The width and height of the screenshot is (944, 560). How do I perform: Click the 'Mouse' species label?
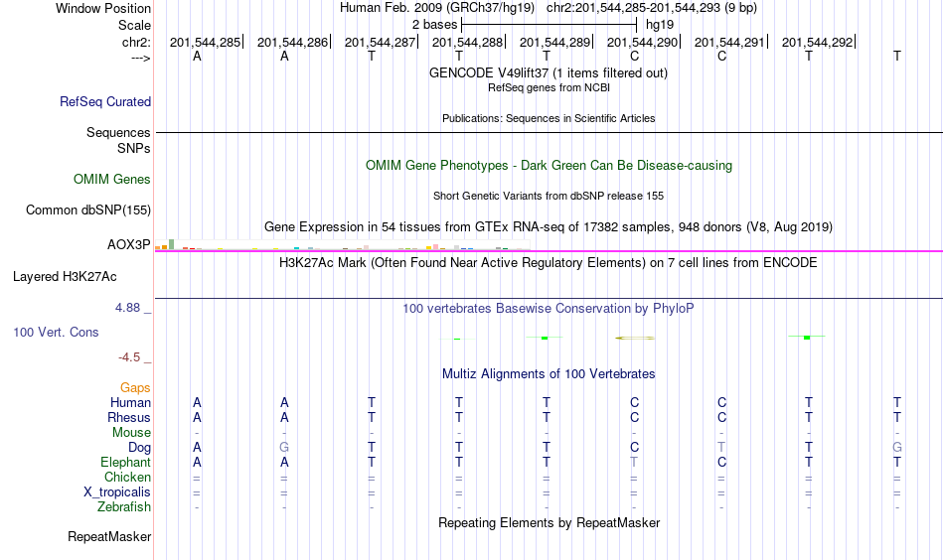pos(131,433)
